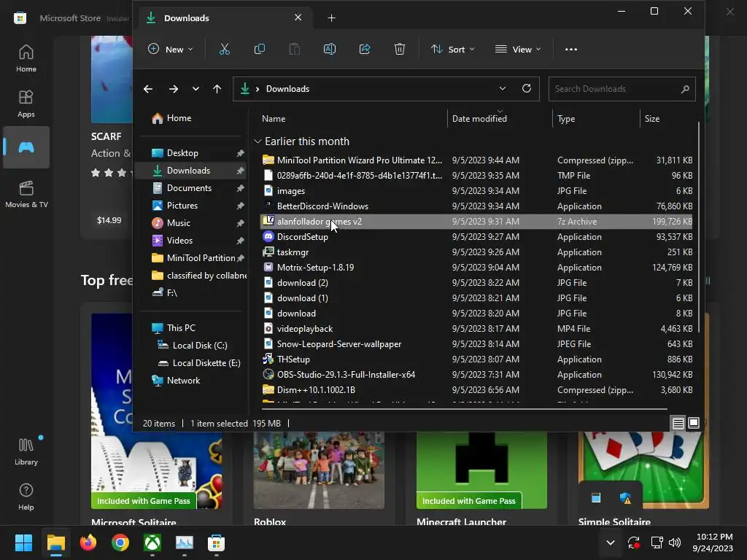Click the Windows Start button
747x560 pixels.
(24, 542)
